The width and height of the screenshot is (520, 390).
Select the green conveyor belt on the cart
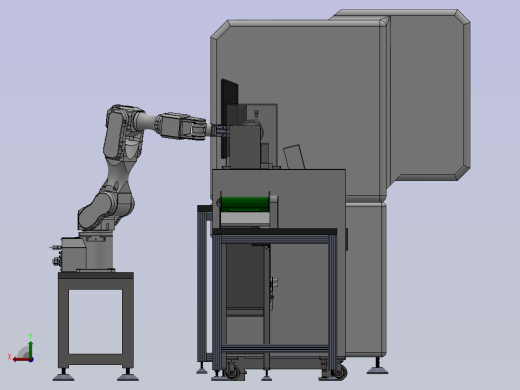click(x=245, y=204)
